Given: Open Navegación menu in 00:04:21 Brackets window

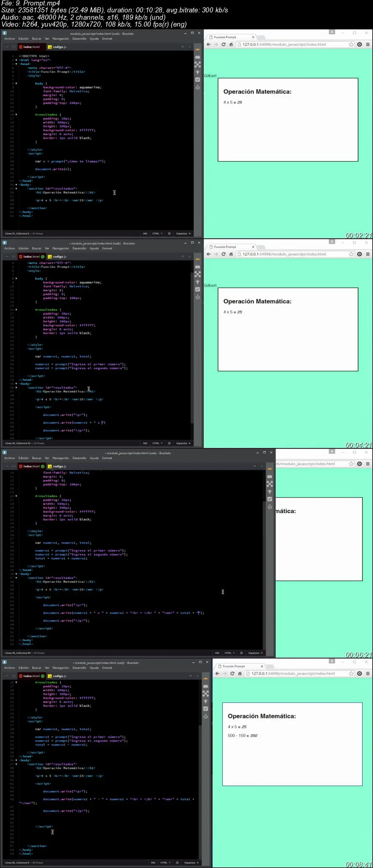Looking at the screenshot, I should 60,248.
